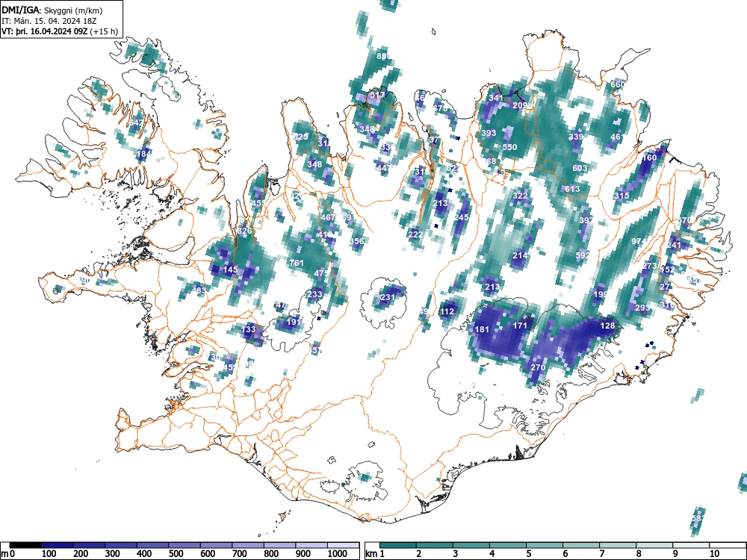The image size is (747, 560).
Task: Click the 214 visibility value on the map
Action: 520,255
